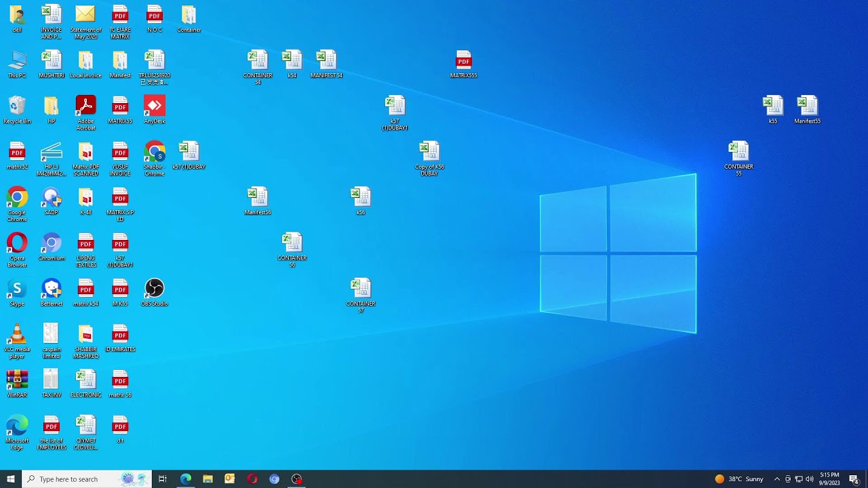The image size is (868, 488).
Task: Select the SADP shortcut icon
Action: [52, 201]
